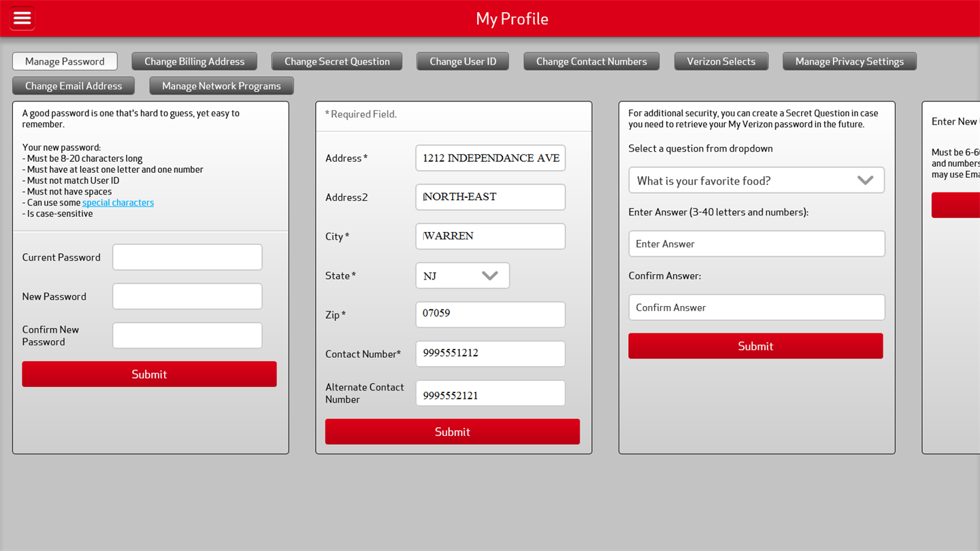The height and width of the screenshot is (551, 980).
Task: Submit the secret question form
Action: [755, 346]
